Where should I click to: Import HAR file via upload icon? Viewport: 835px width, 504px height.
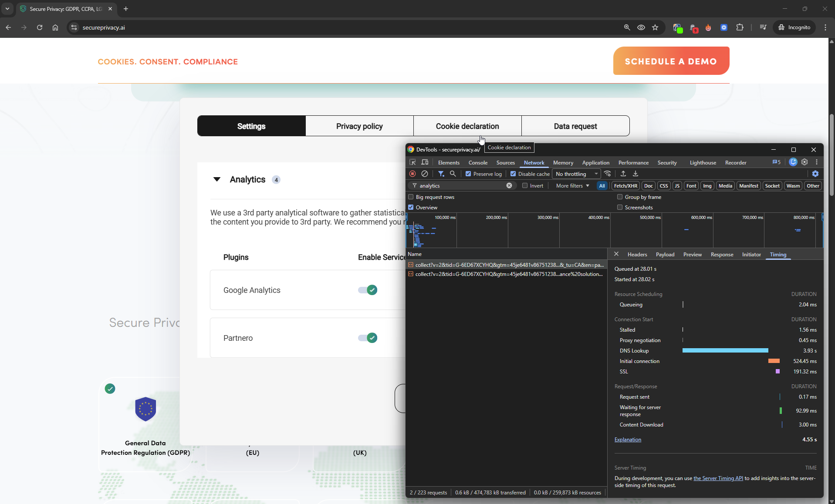[623, 173]
